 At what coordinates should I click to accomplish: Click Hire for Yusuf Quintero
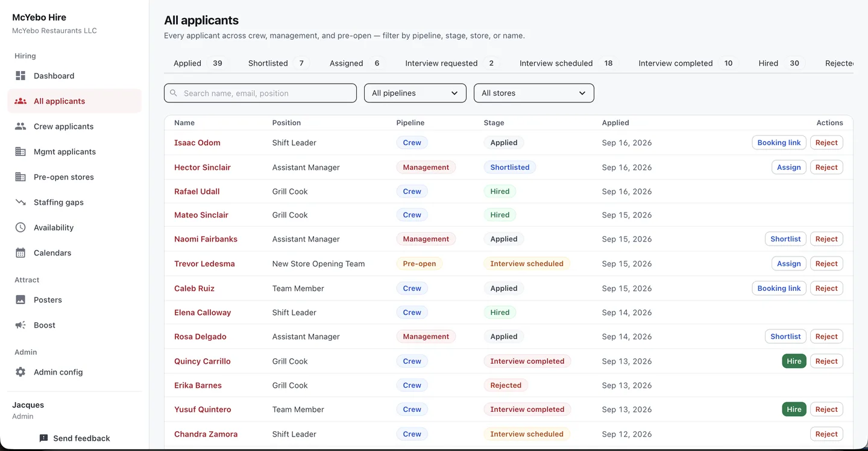[794, 409]
